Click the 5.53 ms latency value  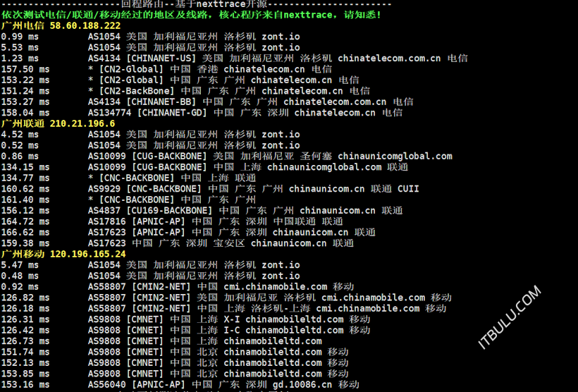click(20, 47)
